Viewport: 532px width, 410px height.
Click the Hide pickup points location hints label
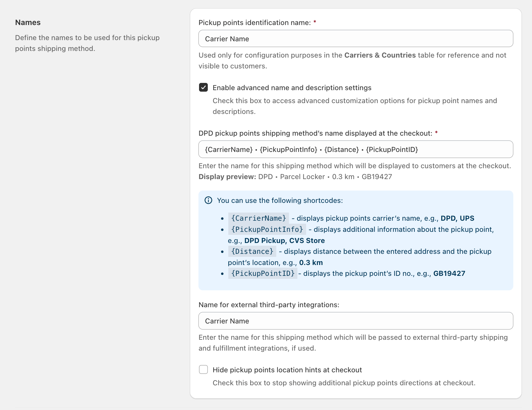287,370
